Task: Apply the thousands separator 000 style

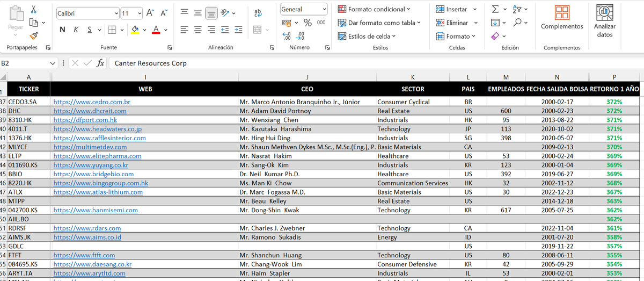Action: tap(321, 23)
